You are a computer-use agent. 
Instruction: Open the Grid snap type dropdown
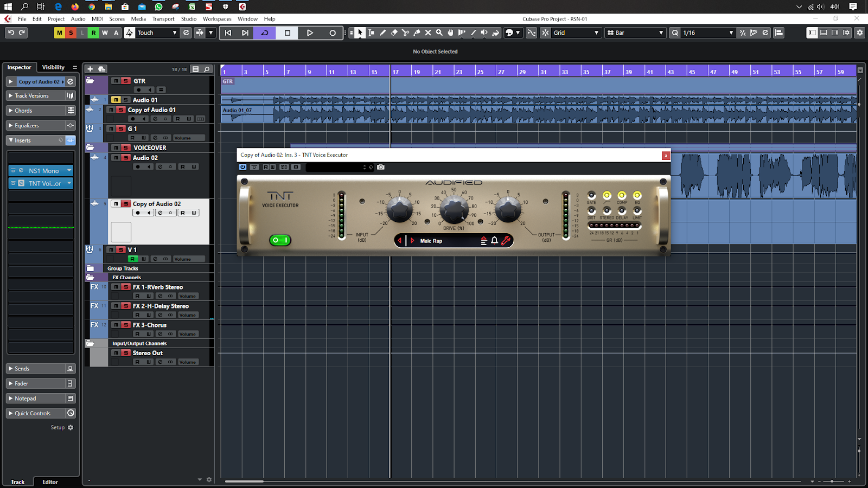pos(576,33)
